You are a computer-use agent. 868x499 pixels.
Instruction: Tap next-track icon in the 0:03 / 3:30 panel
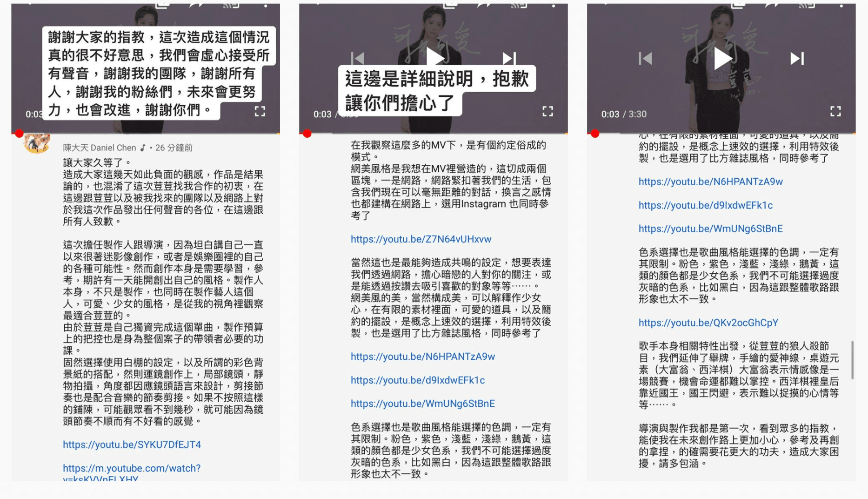[x=797, y=58]
